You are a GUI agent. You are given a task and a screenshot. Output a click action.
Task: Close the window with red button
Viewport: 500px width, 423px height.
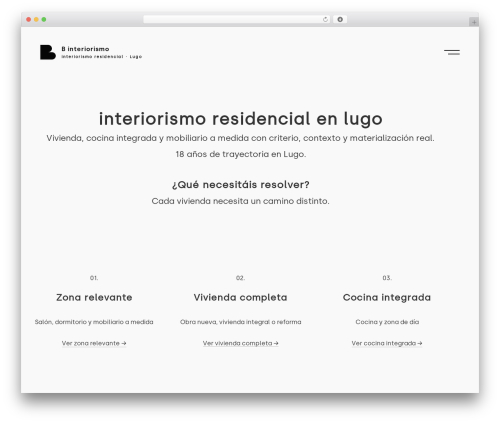coord(29,20)
